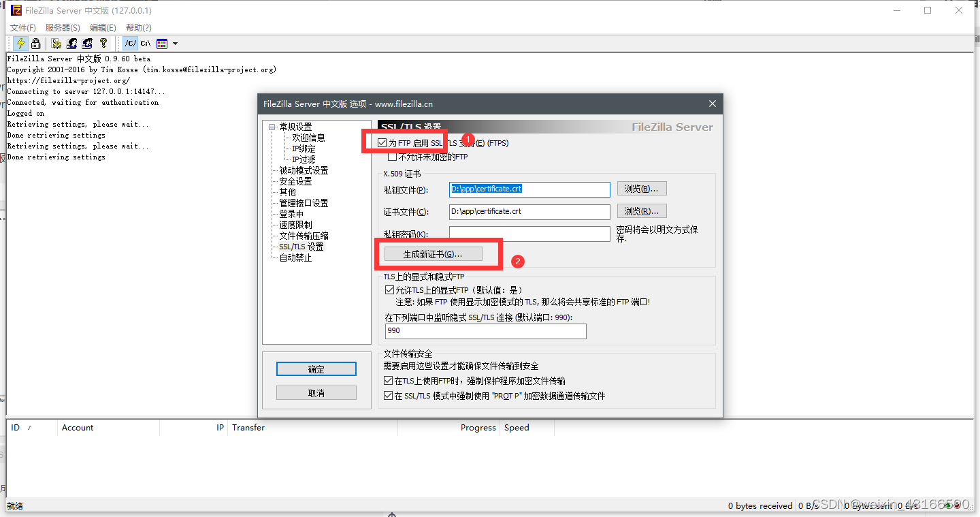Click the log line 'Logged on'
Screen dimensions: 980x517
[26, 113]
